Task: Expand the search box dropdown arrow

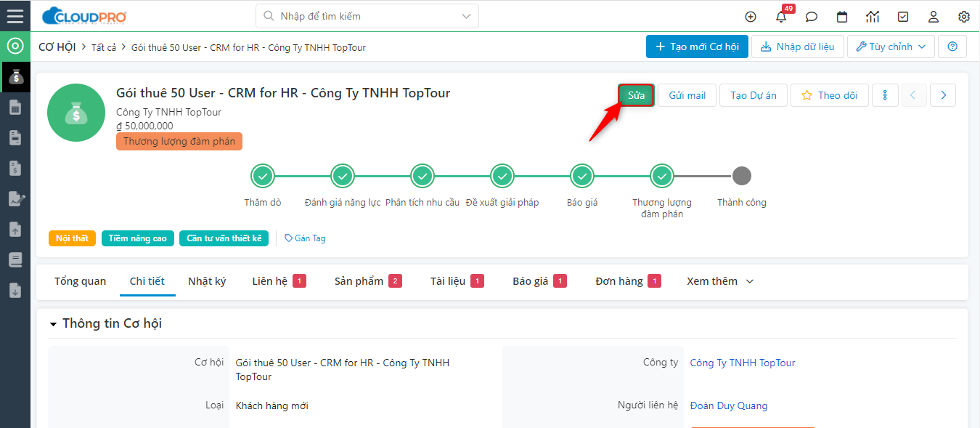Action: click(x=466, y=16)
